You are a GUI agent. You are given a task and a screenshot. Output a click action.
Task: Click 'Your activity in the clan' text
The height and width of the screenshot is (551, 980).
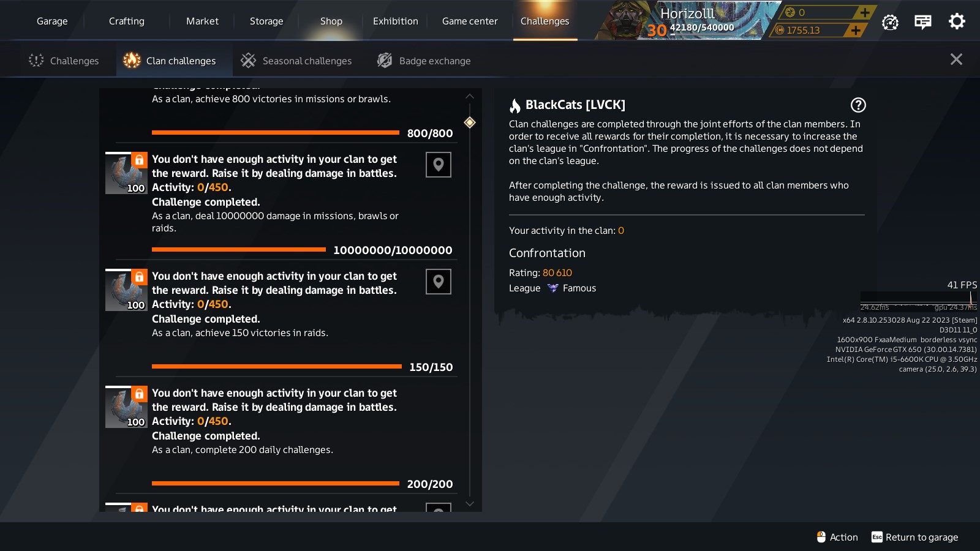562,231
